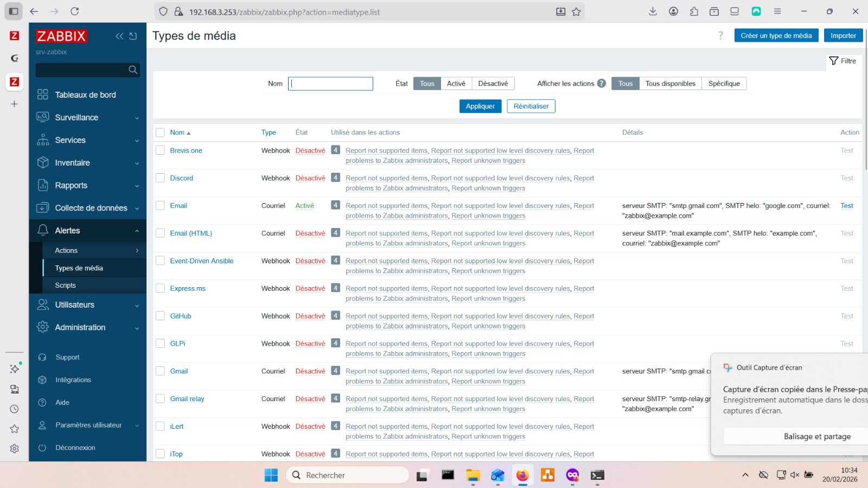Check the GitHub row checkbox

pos(160,316)
